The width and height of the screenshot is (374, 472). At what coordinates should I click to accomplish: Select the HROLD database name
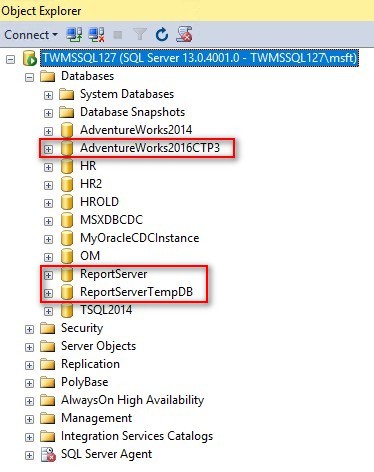point(99,202)
